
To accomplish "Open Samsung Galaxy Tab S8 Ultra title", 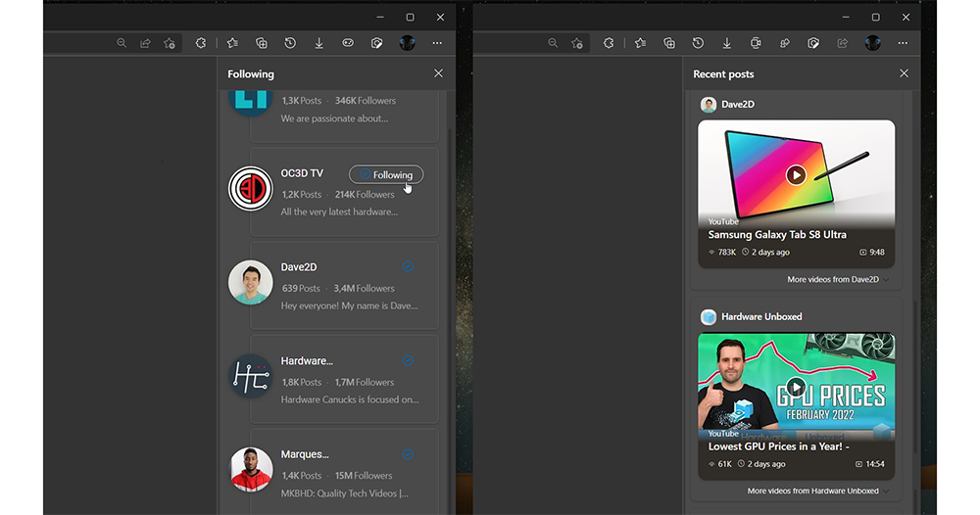I will click(777, 235).
